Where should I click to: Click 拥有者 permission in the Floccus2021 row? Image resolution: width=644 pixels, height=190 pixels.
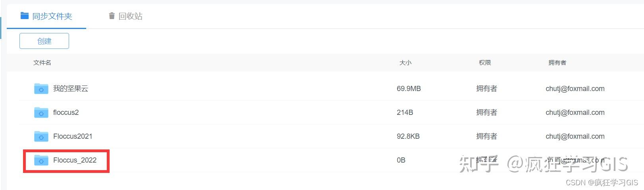[486, 136]
